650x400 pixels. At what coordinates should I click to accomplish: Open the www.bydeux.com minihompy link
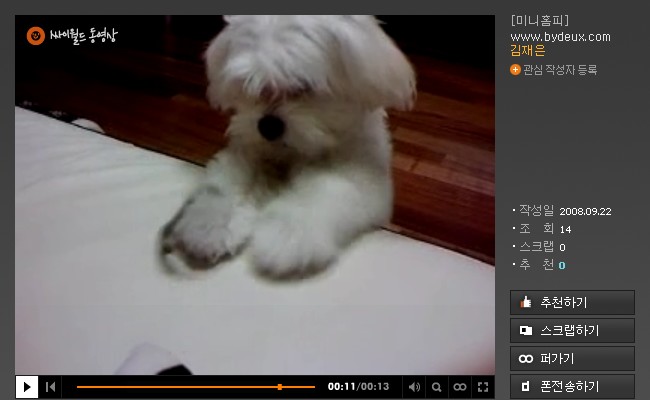560,37
